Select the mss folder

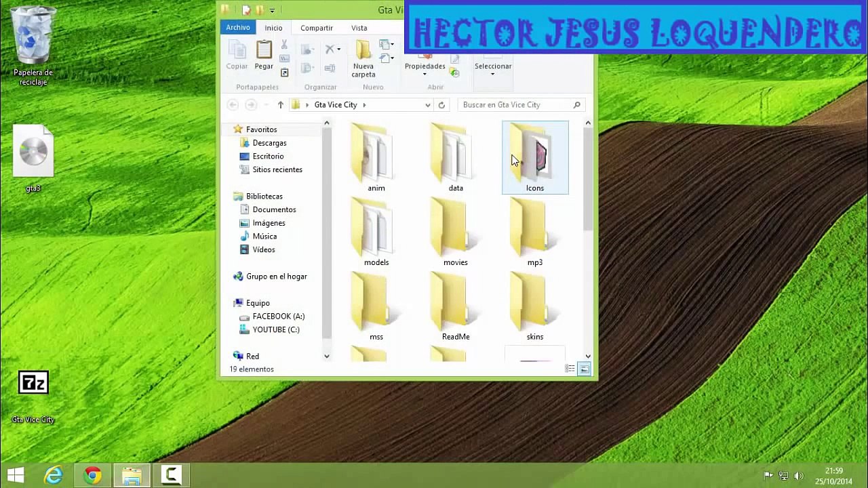[376, 307]
